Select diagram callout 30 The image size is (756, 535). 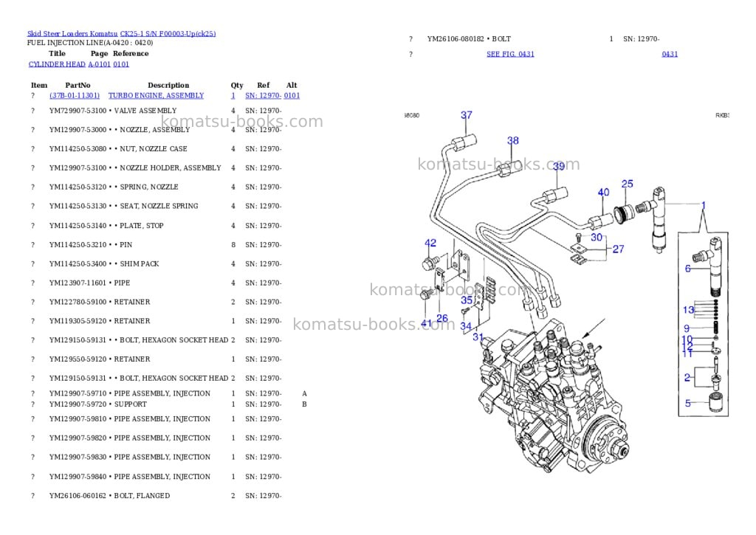tap(597, 237)
